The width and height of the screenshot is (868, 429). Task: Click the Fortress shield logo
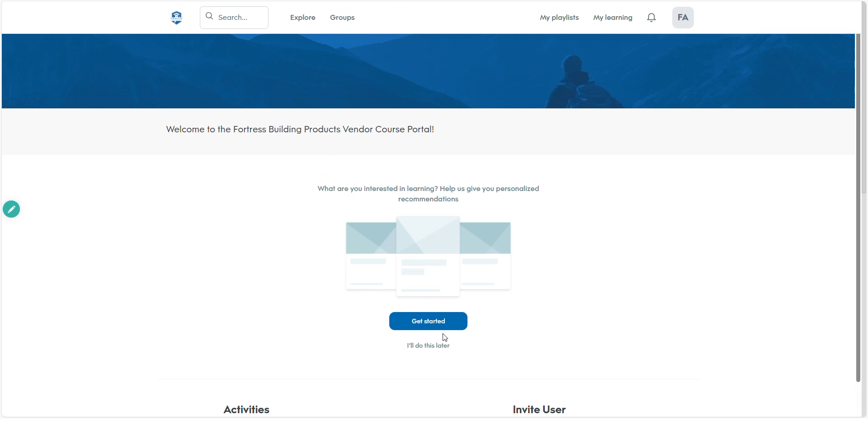pyautogui.click(x=176, y=18)
